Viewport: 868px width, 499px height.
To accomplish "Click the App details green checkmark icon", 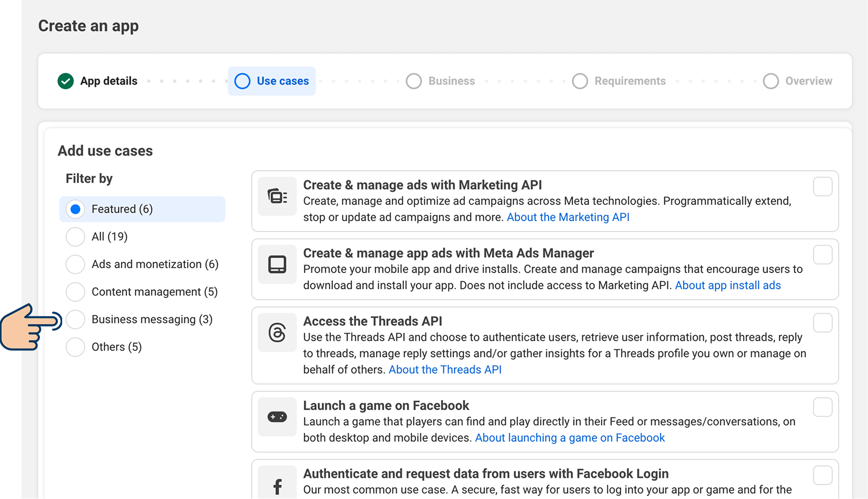I will pos(65,81).
